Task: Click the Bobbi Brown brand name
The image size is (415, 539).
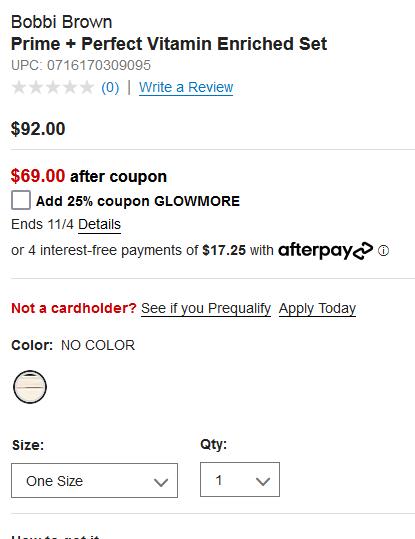Action: tap(62, 22)
